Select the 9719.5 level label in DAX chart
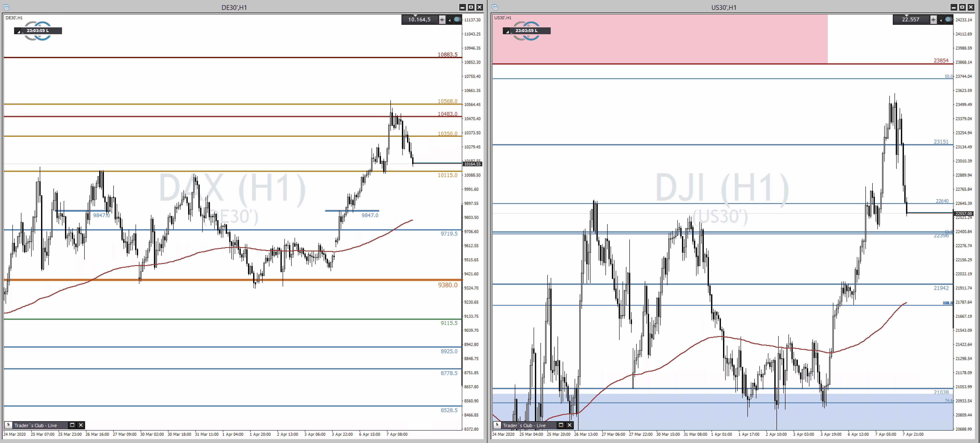Screen dimensions: 980x443 pos(449,234)
